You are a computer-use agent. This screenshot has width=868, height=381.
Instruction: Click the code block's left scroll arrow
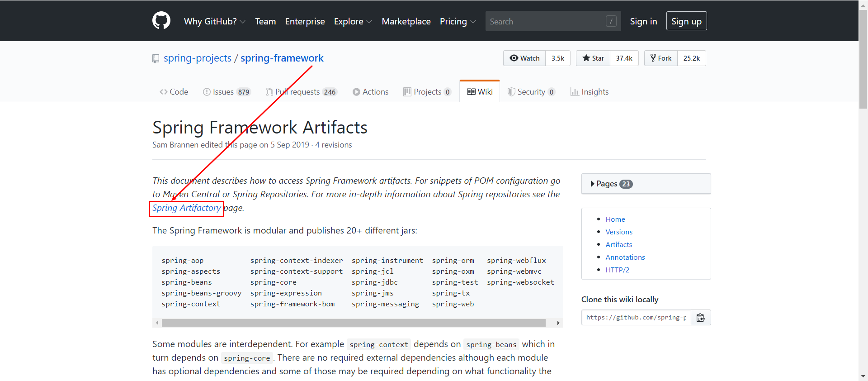coord(157,323)
